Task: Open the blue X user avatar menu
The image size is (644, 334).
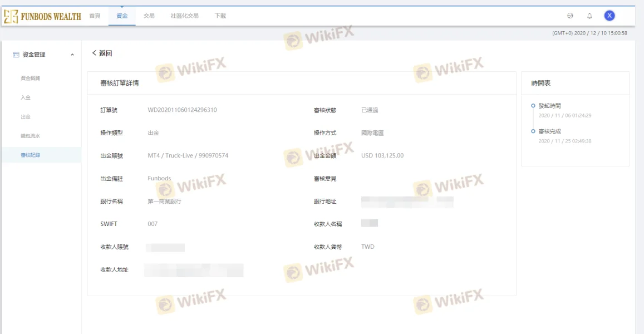Action: 609,16
